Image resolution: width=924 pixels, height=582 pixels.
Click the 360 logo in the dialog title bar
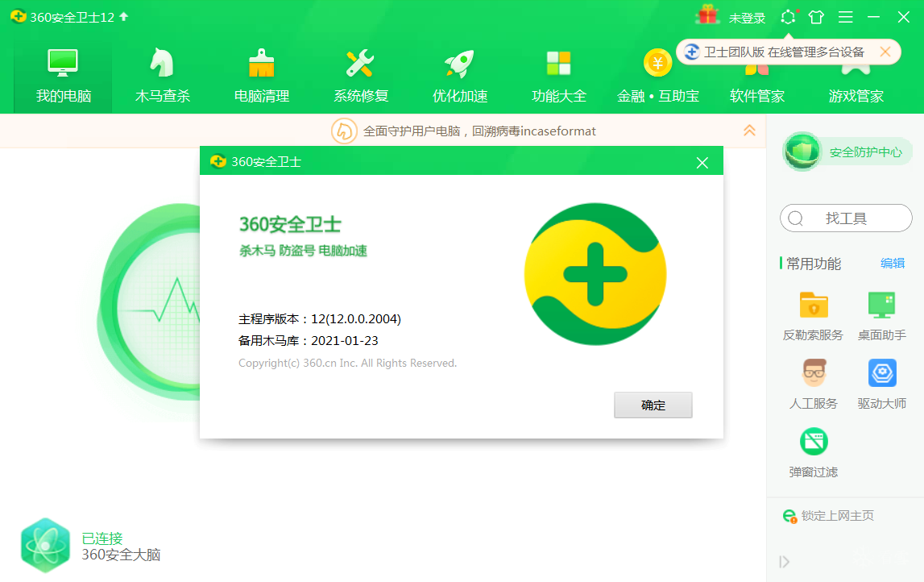click(x=218, y=161)
